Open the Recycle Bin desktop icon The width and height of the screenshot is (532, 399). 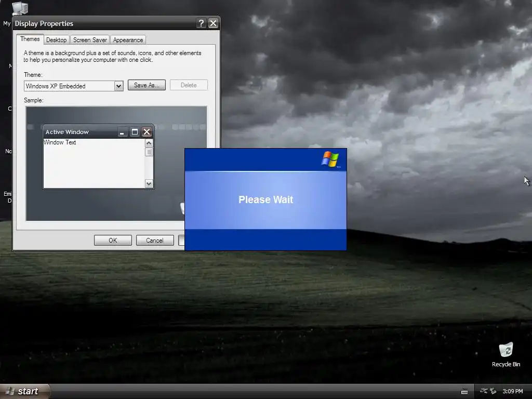pos(506,354)
